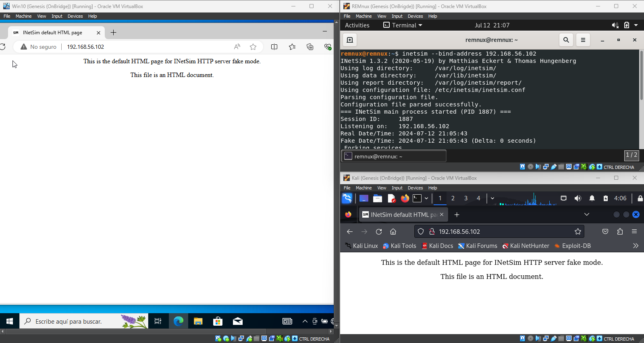Open Machine menu in Win10 VirtualBox window

click(23, 16)
